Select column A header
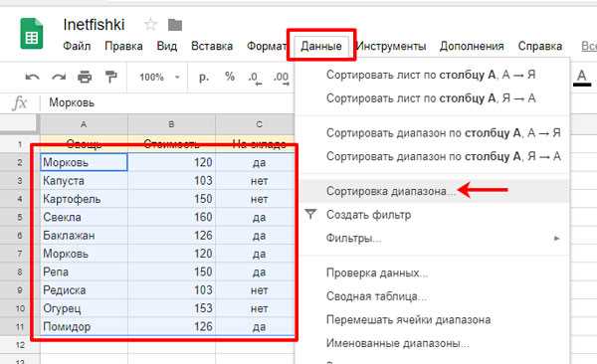597x364 pixels. pyautogui.click(x=84, y=124)
